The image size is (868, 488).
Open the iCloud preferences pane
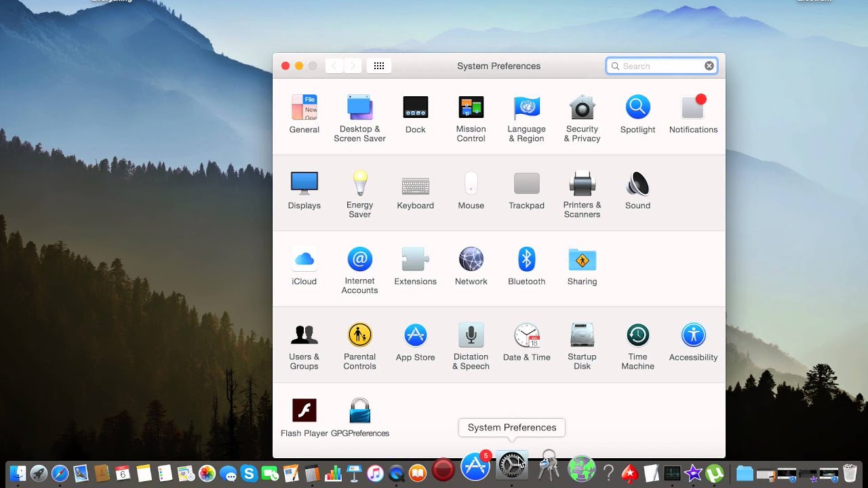(304, 266)
